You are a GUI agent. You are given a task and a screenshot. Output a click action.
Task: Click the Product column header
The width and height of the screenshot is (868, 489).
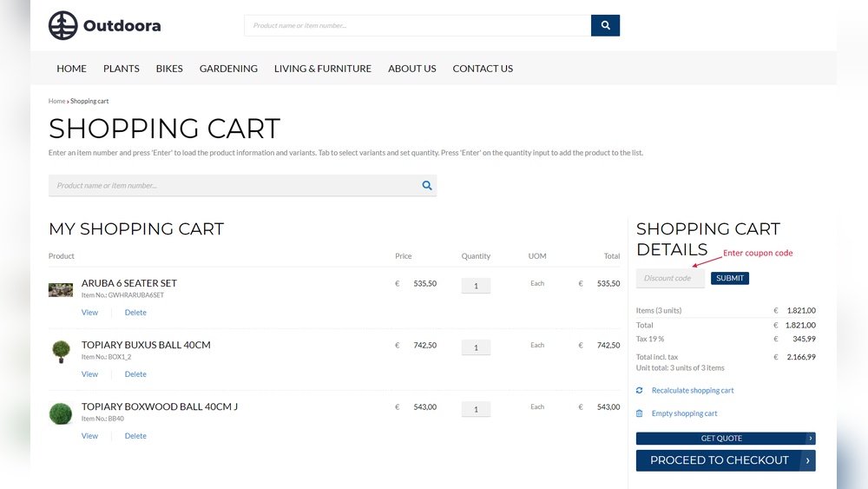61,256
